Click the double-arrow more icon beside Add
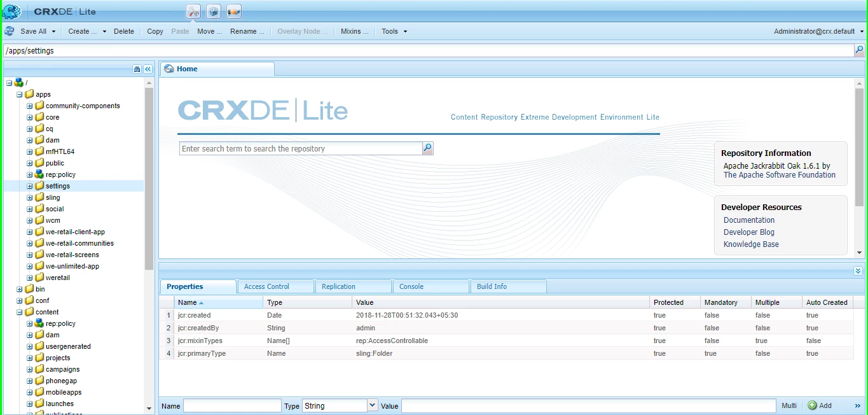Image resolution: width=868 pixels, height=415 pixels. point(858,405)
